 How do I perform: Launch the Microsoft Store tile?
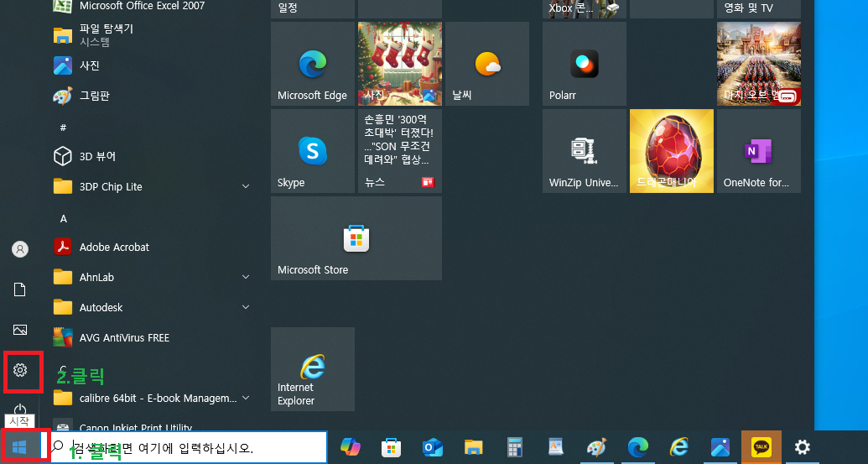356,238
